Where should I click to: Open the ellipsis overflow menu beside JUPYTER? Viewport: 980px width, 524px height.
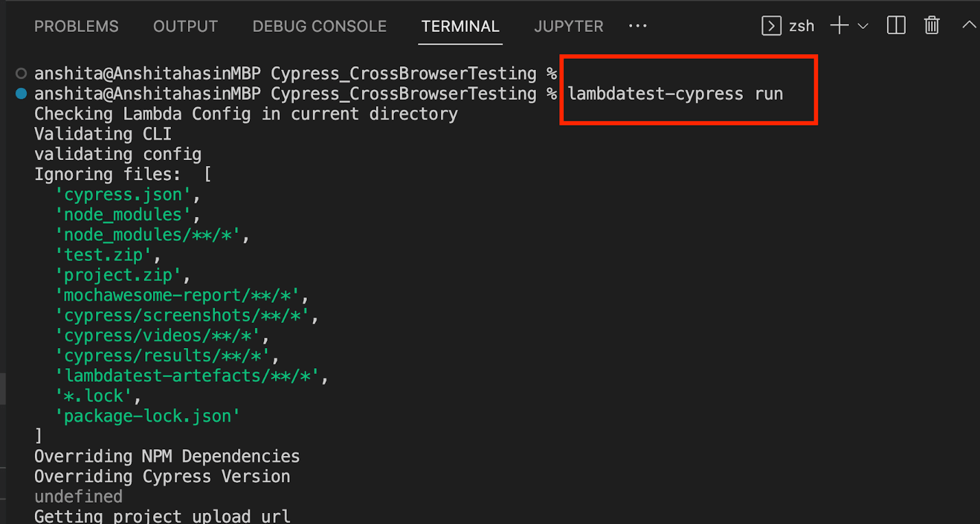638,26
